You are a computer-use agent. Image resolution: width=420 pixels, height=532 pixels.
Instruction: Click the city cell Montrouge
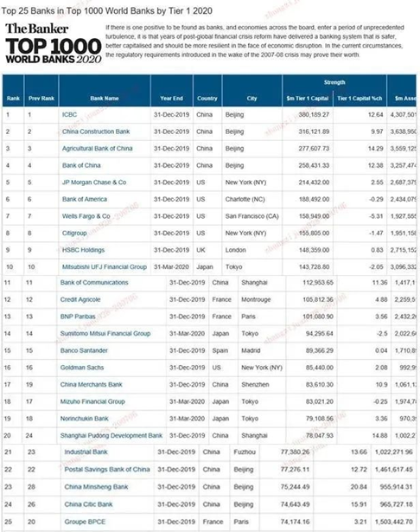click(256, 299)
